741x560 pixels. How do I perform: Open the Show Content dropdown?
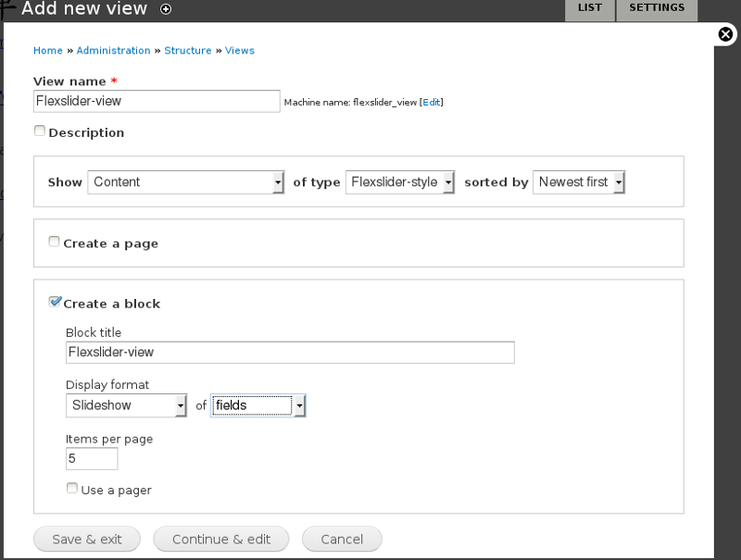coord(186,182)
